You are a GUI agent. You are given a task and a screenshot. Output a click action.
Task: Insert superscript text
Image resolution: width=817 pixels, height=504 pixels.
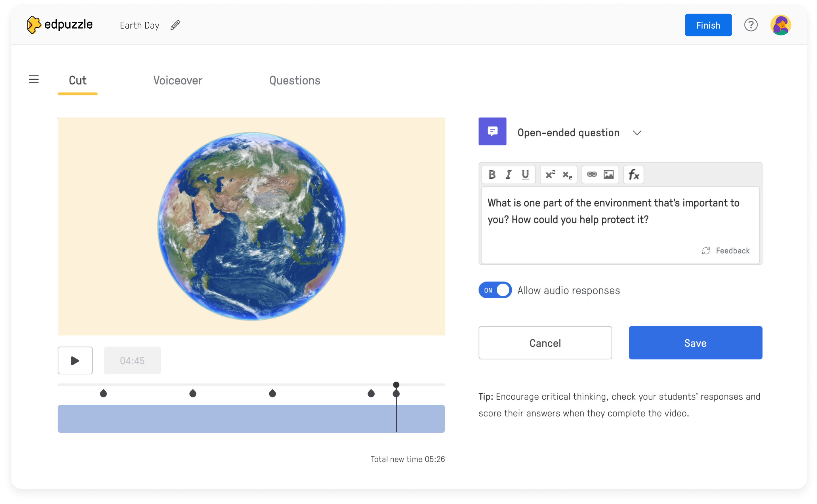pyautogui.click(x=550, y=174)
